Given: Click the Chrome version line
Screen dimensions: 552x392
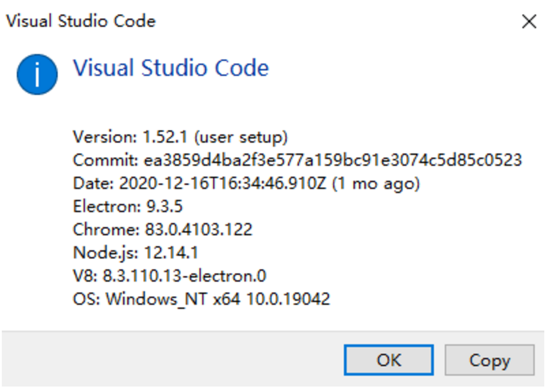Looking at the screenshot, I should pos(162,229).
